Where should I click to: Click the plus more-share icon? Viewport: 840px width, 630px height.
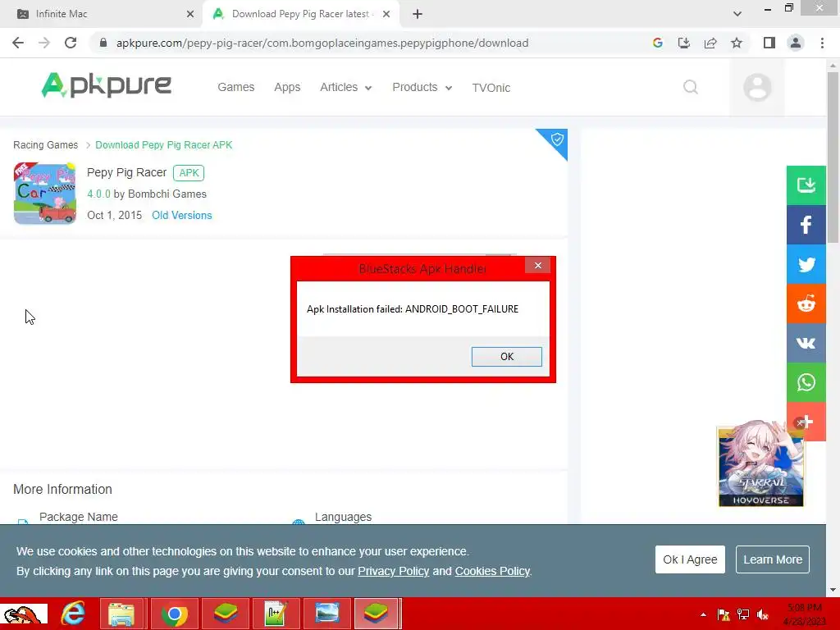[x=809, y=422]
